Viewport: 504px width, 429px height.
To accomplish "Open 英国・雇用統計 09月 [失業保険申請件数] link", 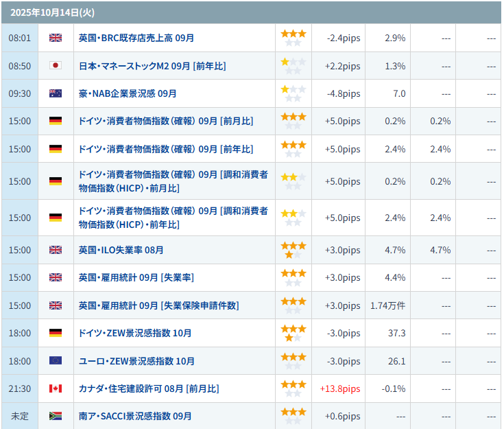I will [159, 305].
